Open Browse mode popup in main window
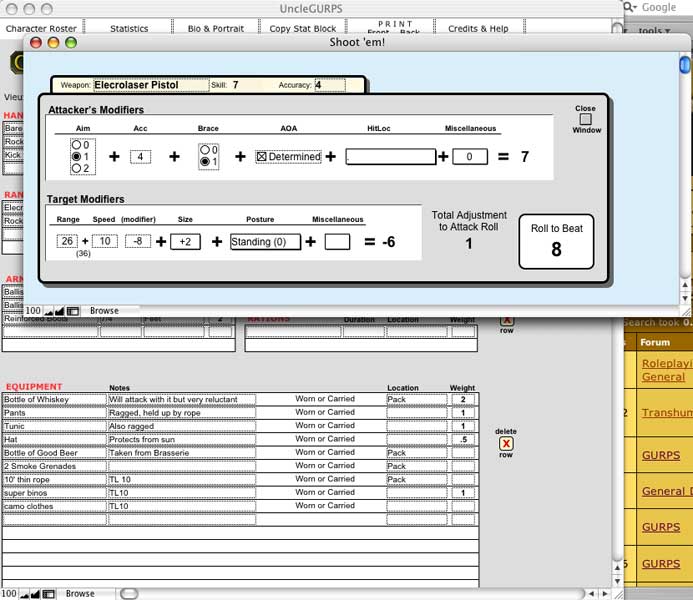The width and height of the screenshot is (693, 600). [x=80, y=593]
